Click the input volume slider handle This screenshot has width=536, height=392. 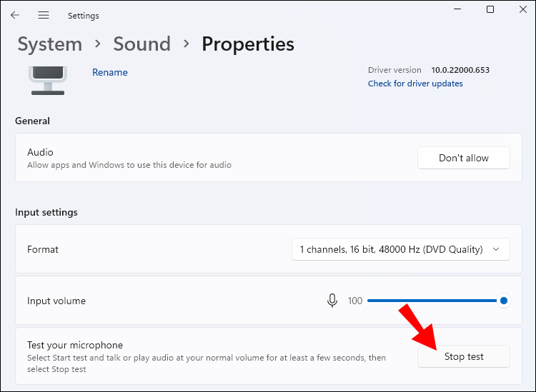click(x=504, y=301)
